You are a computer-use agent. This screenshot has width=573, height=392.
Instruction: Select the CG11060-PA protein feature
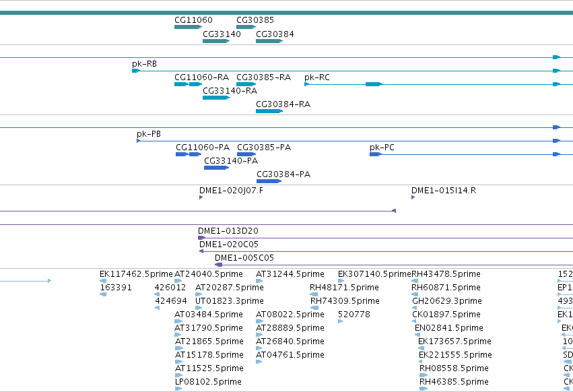pyautogui.click(x=189, y=154)
